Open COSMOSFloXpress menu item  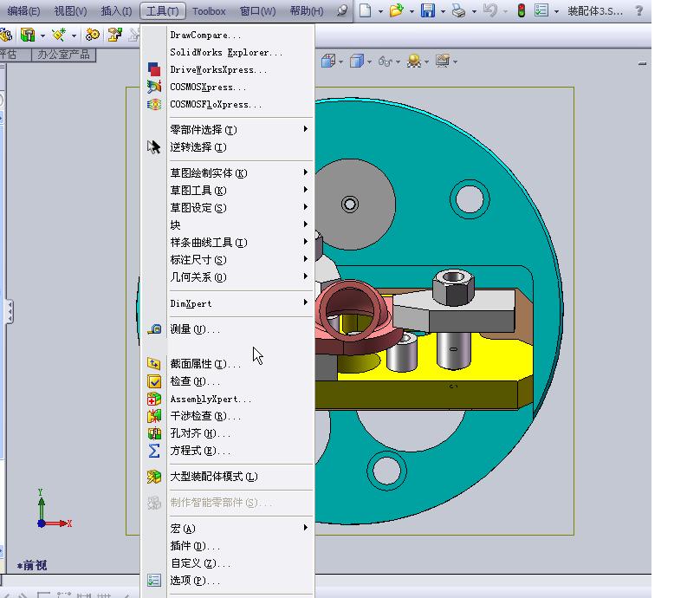point(216,105)
